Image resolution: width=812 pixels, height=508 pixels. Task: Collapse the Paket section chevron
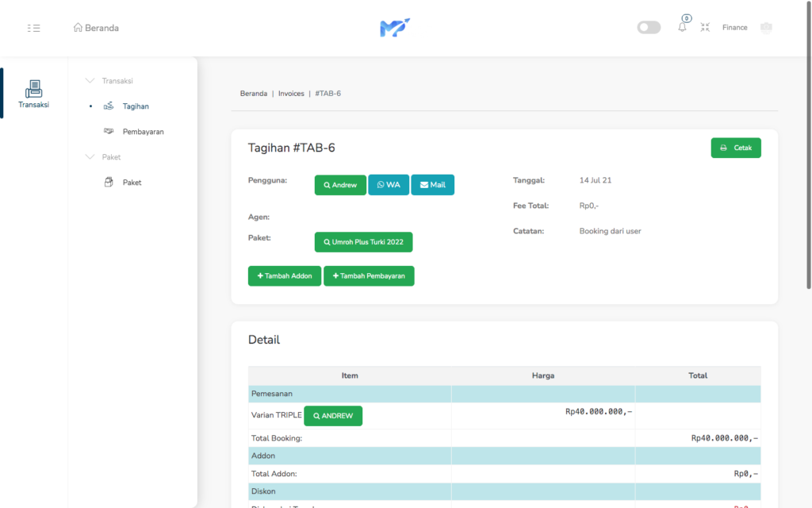click(90, 157)
